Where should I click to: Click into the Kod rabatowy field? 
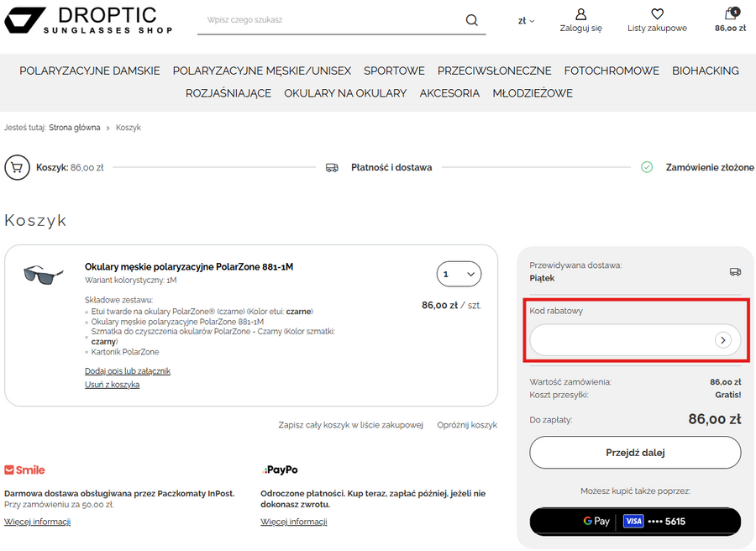point(622,340)
